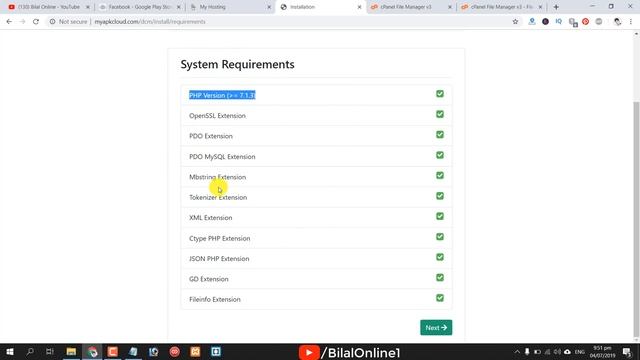
Task: Click the green check beside Tokenizer Extension
Action: coord(440,196)
